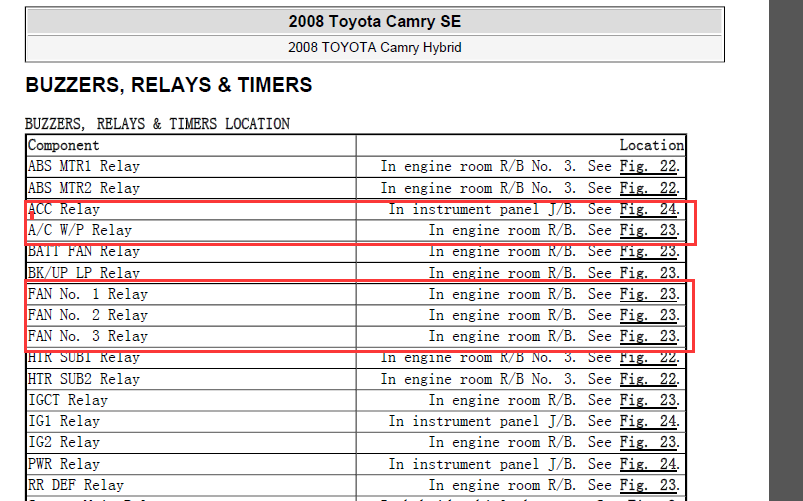Click 'In engine room R/B.' in FAN No. 3 row
The height and width of the screenshot is (501, 803).
(x=502, y=337)
